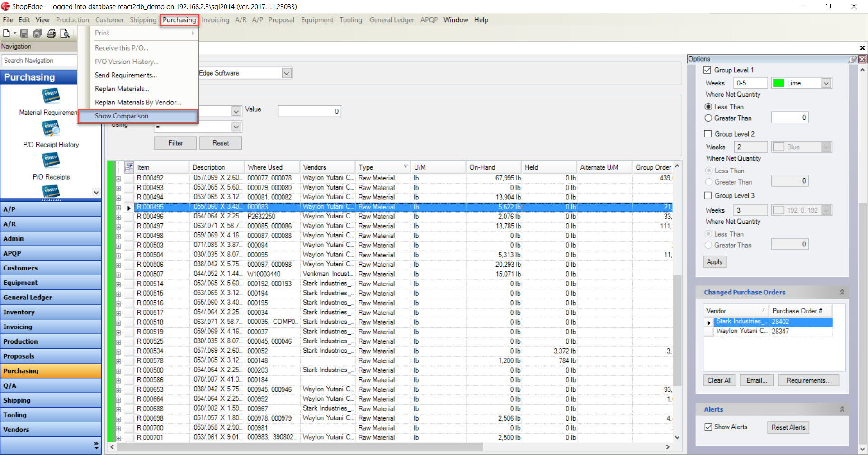Click the Print toolbar icon

click(x=52, y=33)
